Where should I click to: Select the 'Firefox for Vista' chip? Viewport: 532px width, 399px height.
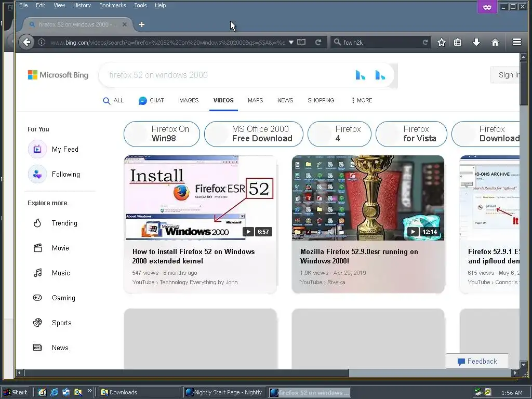(411, 134)
